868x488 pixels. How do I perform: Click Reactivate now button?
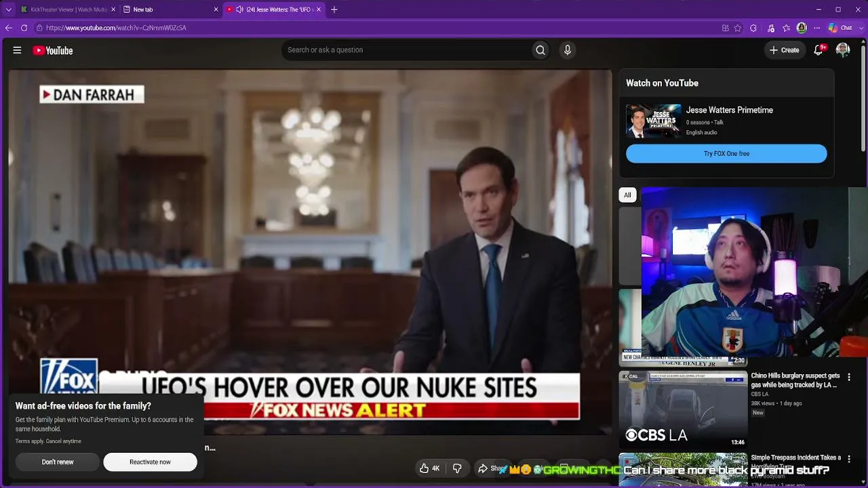tap(150, 462)
